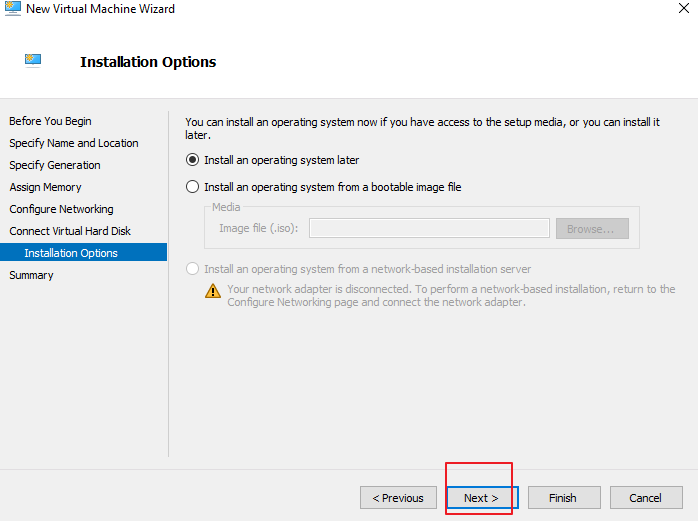Go to the Before You Begin page
698x521 pixels.
[50, 121]
